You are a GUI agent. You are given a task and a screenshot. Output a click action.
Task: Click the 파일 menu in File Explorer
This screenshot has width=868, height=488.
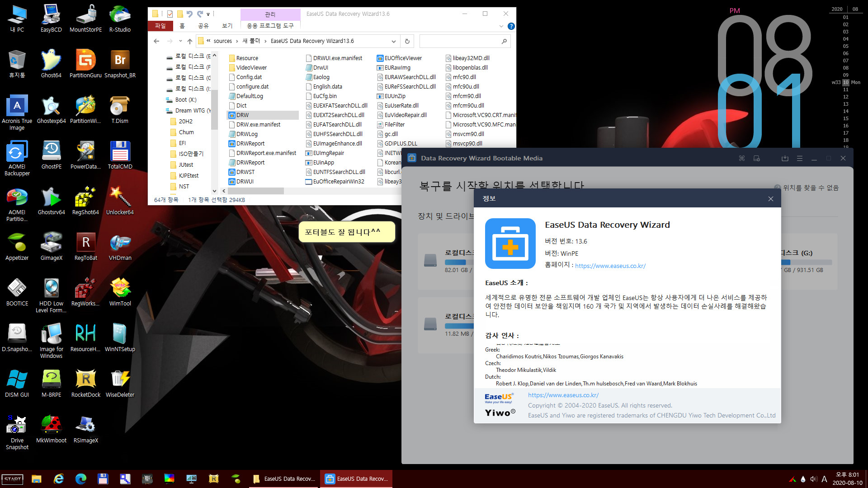click(x=160, y=26)
